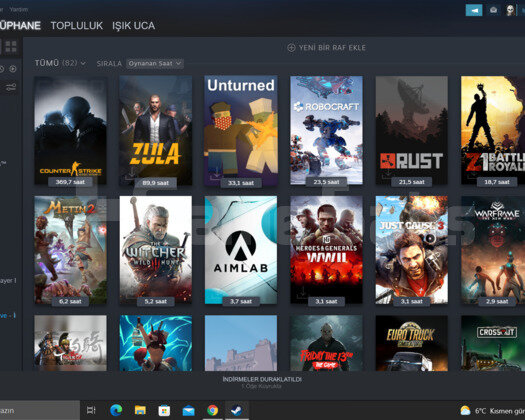
Task: Click the 33,1 saat playtime label
Action: 241,183
